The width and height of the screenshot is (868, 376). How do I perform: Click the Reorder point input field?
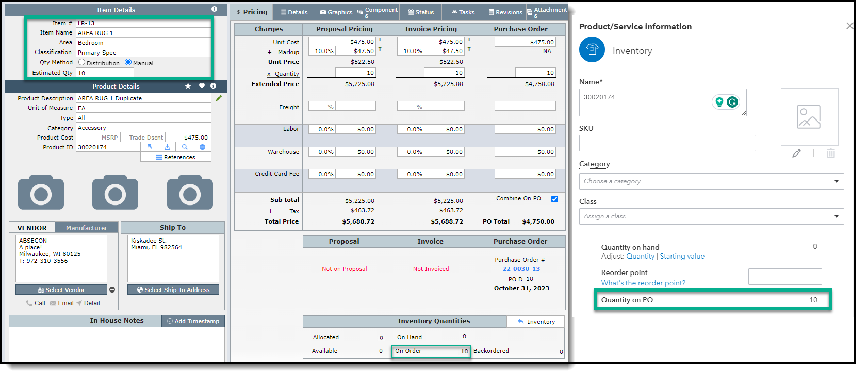pyautogui.click(x=785, y=276)
